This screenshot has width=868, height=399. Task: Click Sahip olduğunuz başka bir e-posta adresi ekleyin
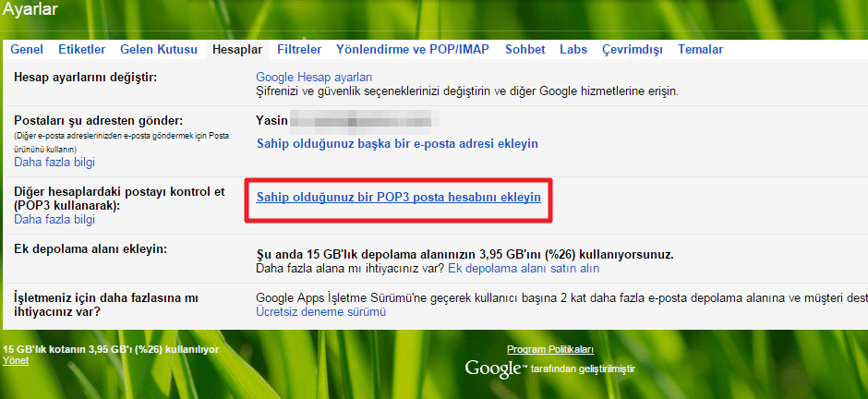pos(397,143)
